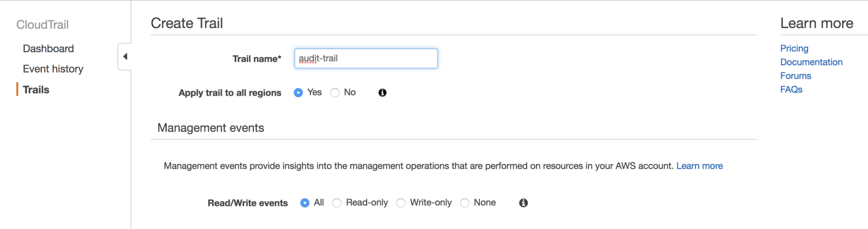Image resolution: width=868 pixels, height=229 pixels.
Task: Open Event history in the sidebar
Action: click(53, 69)
